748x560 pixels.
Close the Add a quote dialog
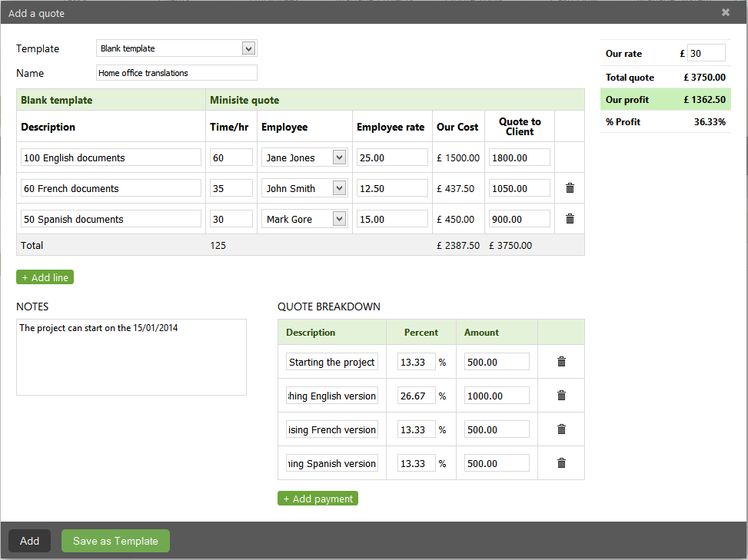726,12
